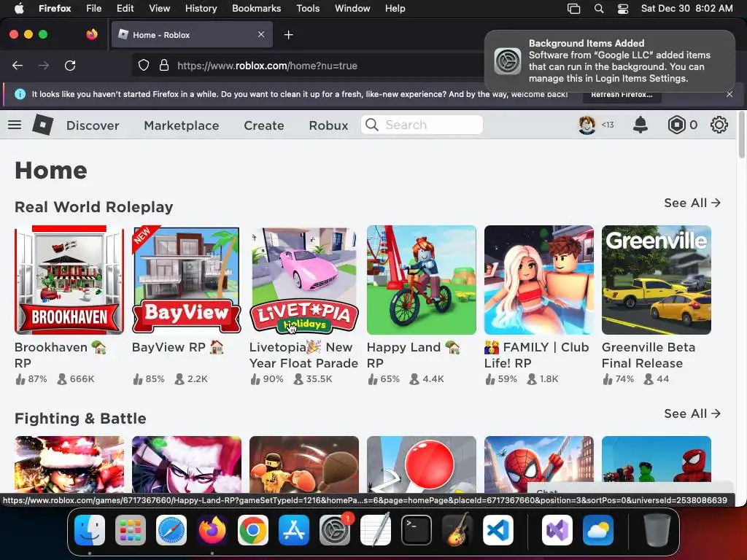
Task: Click the Greenville Beta Final Release title
Action: [649, 355]
